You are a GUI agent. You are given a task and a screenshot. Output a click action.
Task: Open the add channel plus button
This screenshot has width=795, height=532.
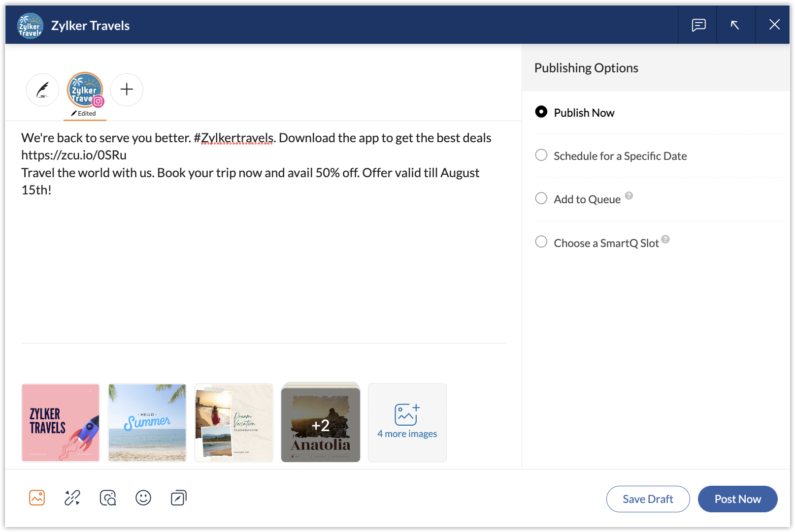pyautogui.click(x=127, y=90)
